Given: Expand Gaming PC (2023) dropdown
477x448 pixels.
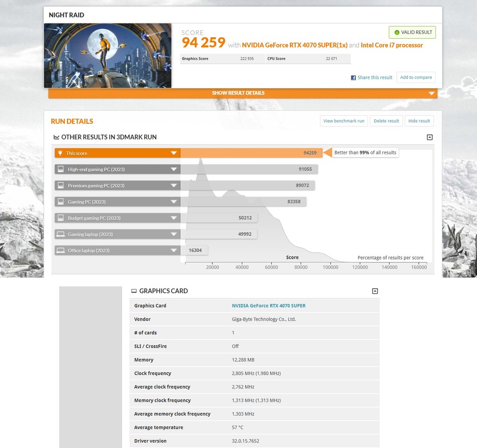Looking at the screenshot, I should (x=174, y=201).
